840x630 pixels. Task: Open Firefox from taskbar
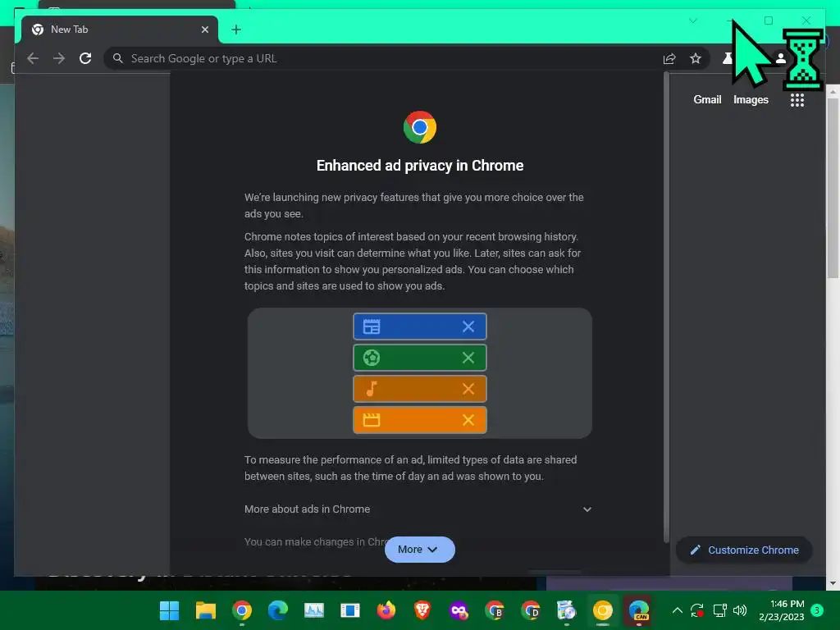(x=386, y=610)
